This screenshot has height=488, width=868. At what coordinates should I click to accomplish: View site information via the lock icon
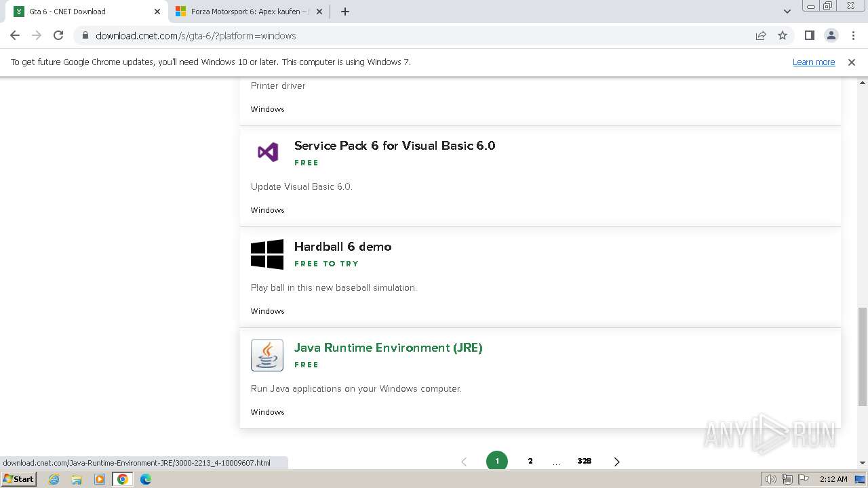click(x=85, y=35)
